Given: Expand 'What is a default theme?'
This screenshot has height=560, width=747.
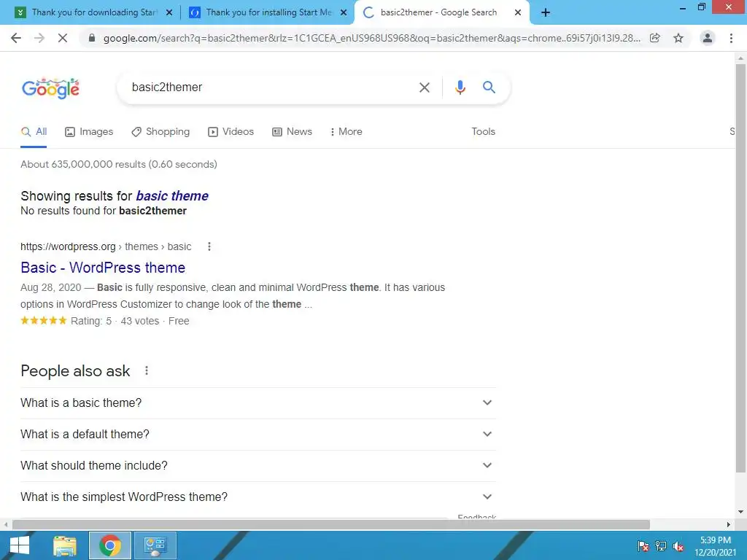Looking at the screenshot, I should (258, 435).
